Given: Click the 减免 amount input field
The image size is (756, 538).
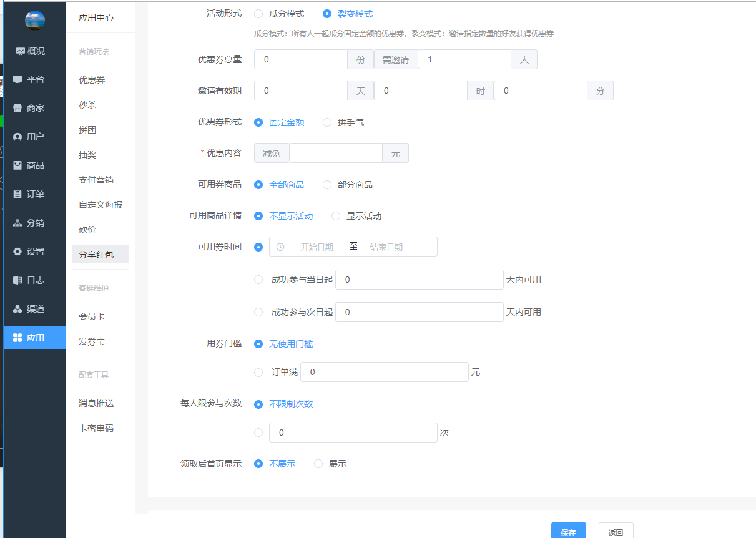Looking at the screenshot, I should 335,154.
